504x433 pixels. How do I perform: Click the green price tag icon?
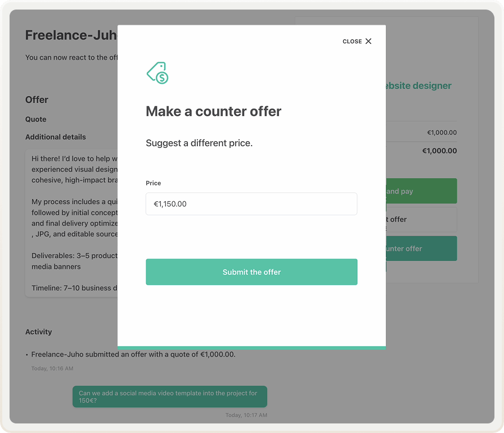point(157,73)
